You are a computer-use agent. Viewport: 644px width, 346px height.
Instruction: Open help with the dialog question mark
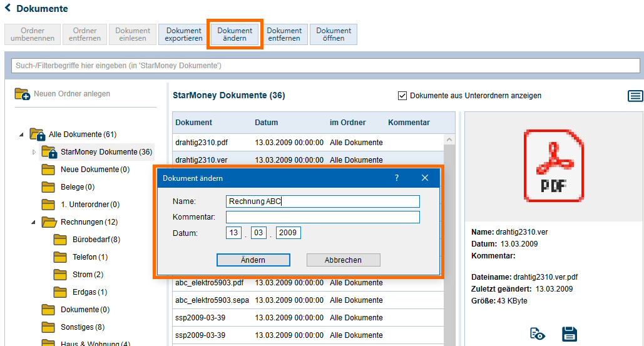pyautogui.click(x=397, y=178)
